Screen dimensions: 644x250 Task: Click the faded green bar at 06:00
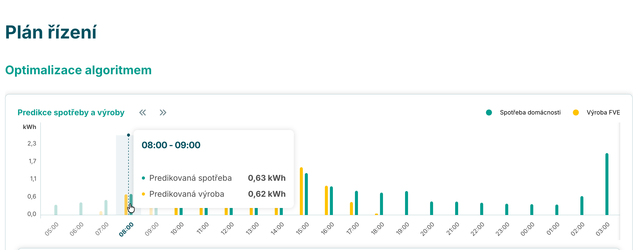click(81, 209)
